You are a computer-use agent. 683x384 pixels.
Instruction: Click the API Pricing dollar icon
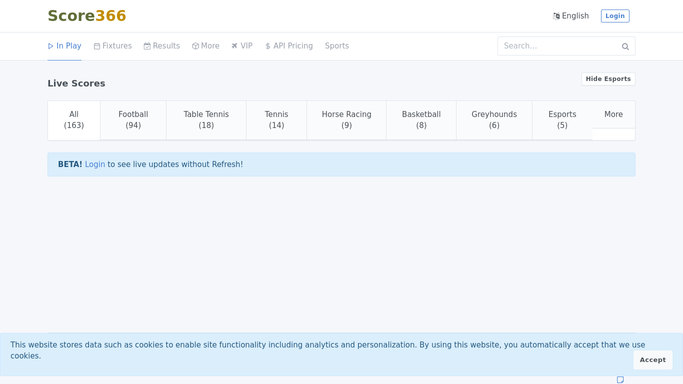tap(268, 46)
